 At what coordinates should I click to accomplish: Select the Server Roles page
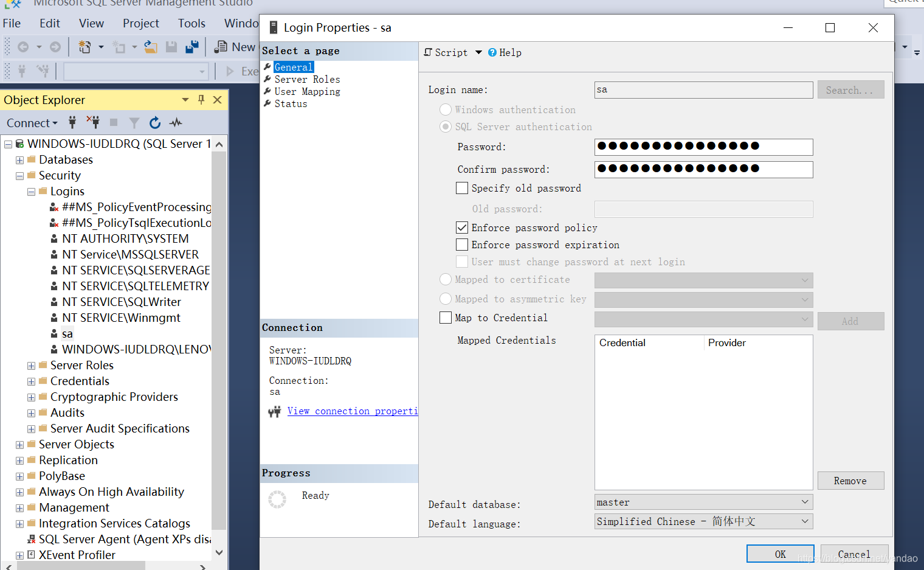point(306,79)
